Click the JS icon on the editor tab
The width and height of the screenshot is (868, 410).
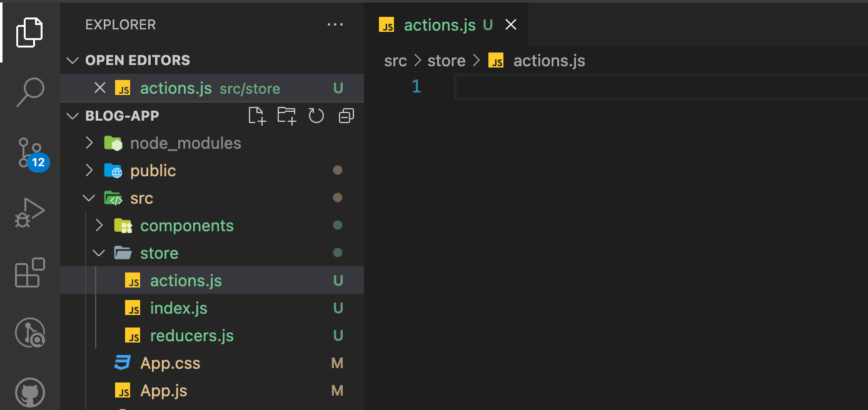click(387, 25)
